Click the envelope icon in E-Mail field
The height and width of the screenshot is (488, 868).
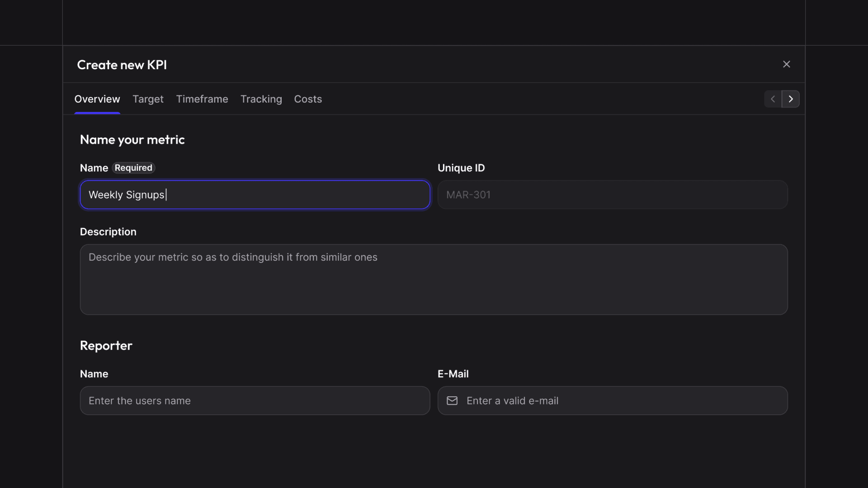click(x=452, y=401)
